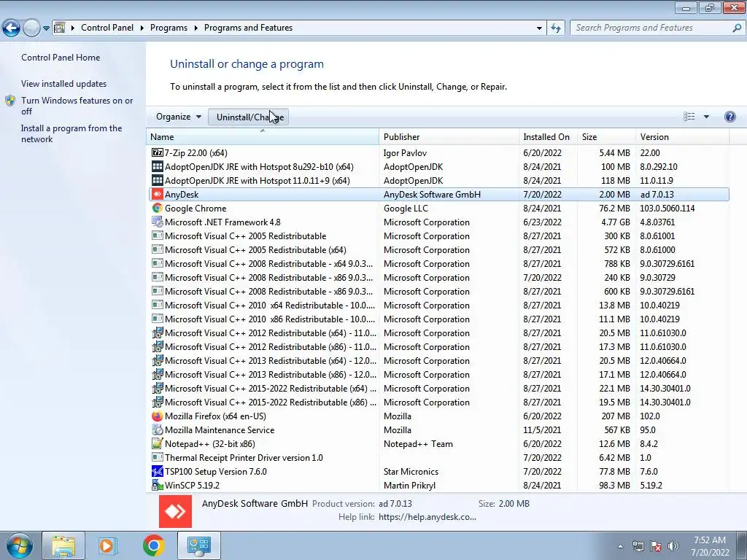Open recent pages dropdown arrow
This screenshot has width=747, height=560.
point(46,28)
